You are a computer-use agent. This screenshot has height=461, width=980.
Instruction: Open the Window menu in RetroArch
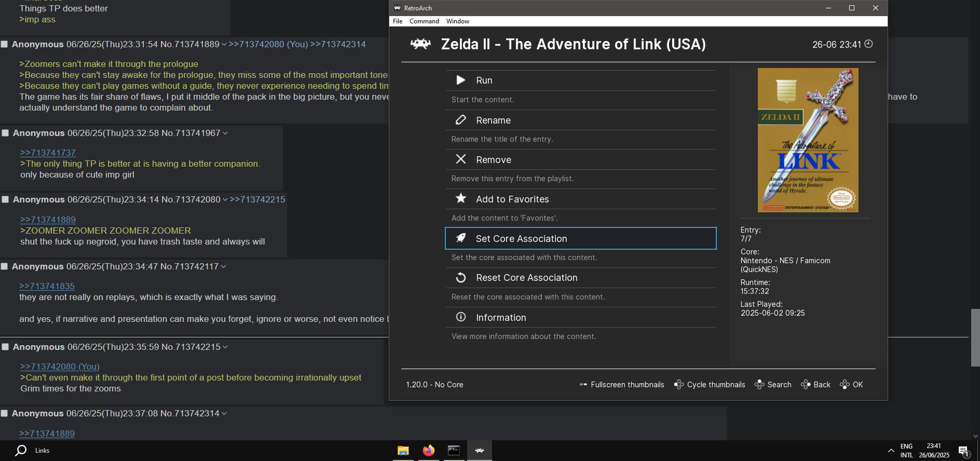tap(457, 21)
